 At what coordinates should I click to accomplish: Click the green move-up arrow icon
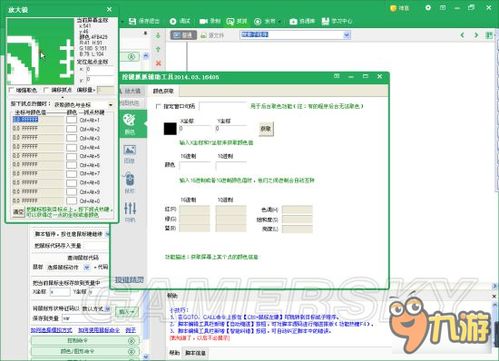[x=158, y=49]
